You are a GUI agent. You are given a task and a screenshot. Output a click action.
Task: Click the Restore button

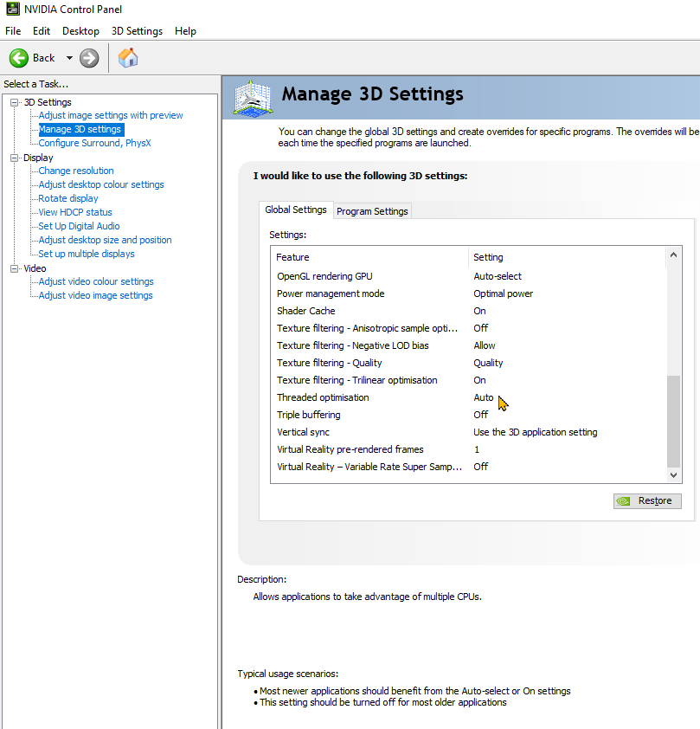(647, 500)
